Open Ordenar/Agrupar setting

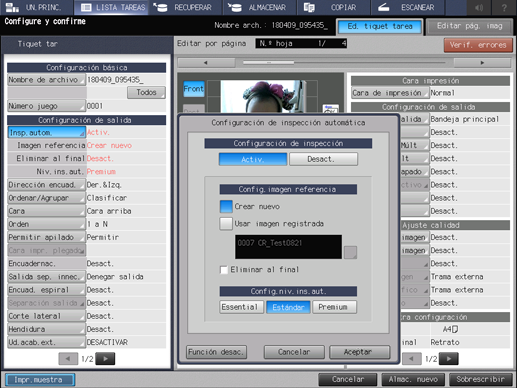46,198
